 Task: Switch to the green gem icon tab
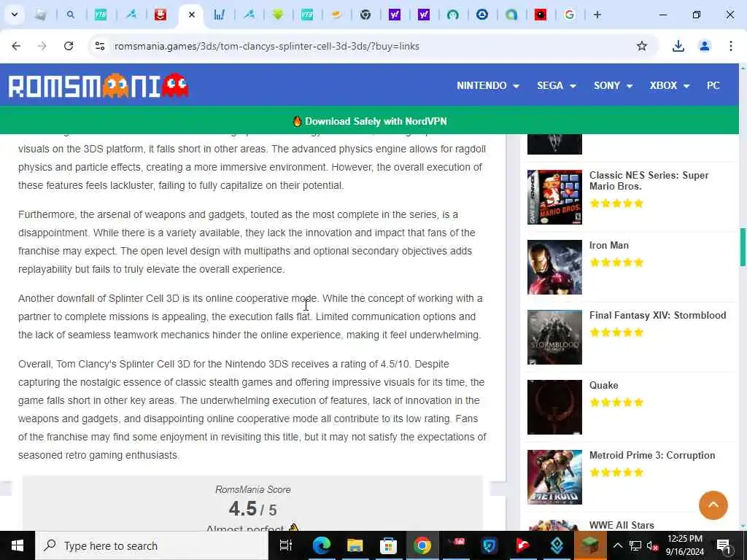tap(278, 15)
